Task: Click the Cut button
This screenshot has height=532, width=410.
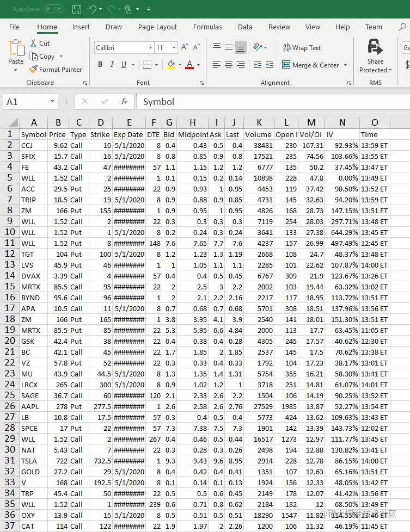Action: [40, 44]
